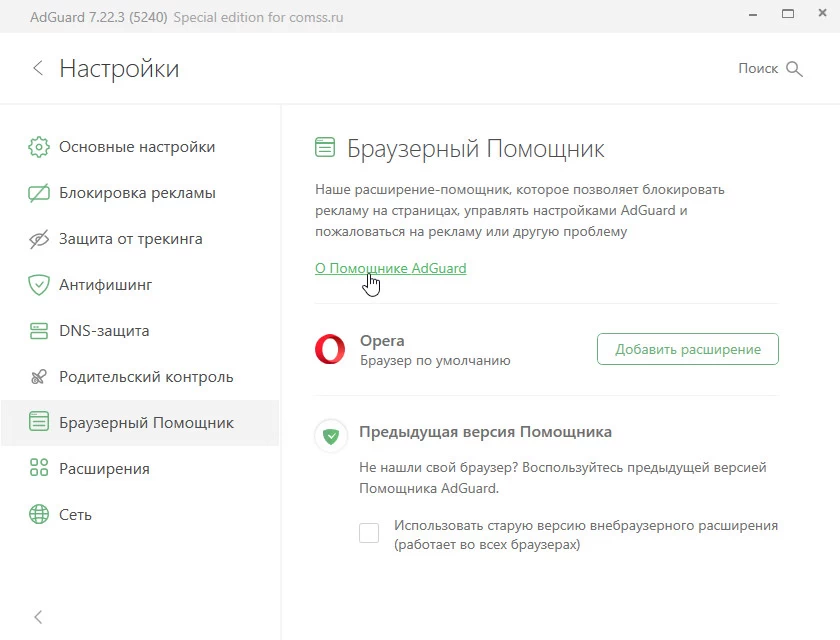The image size is (840, 640).
Task: Open the О Помощнике AdGuard link
Action: pos(390,268)
